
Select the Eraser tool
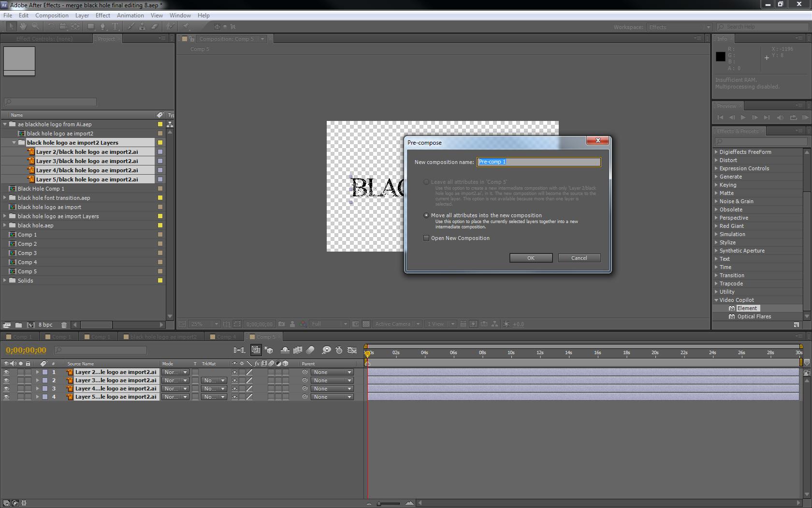coord(155,27)
